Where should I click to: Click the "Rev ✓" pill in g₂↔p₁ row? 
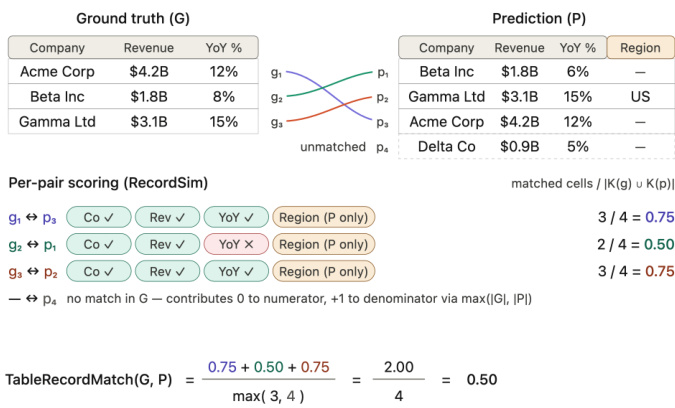[x=165, y=243]
